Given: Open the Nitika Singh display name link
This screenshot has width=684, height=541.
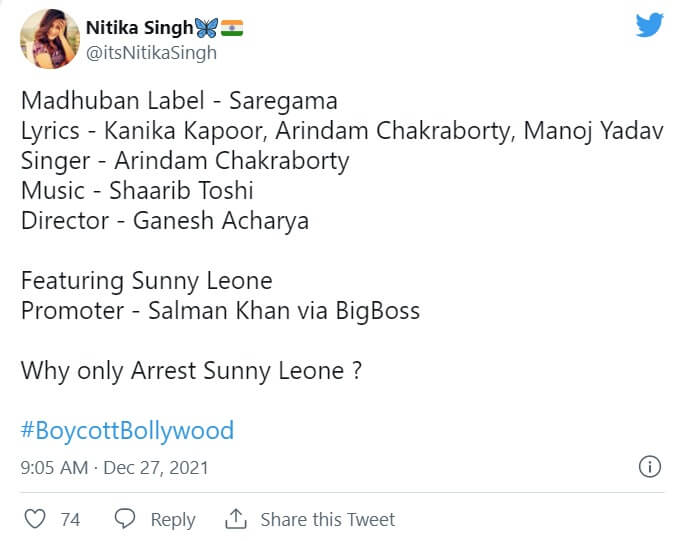Looking at the screenshot, I should point(139,27).
